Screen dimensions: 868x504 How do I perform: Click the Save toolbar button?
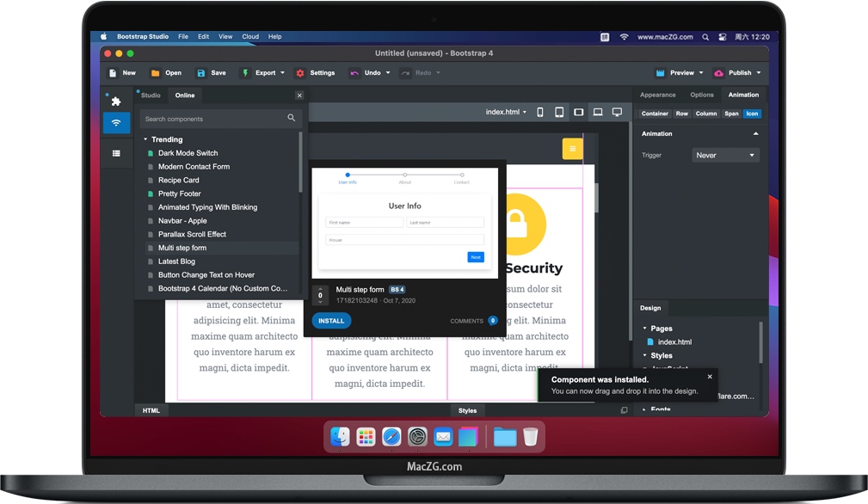(211, 73)
